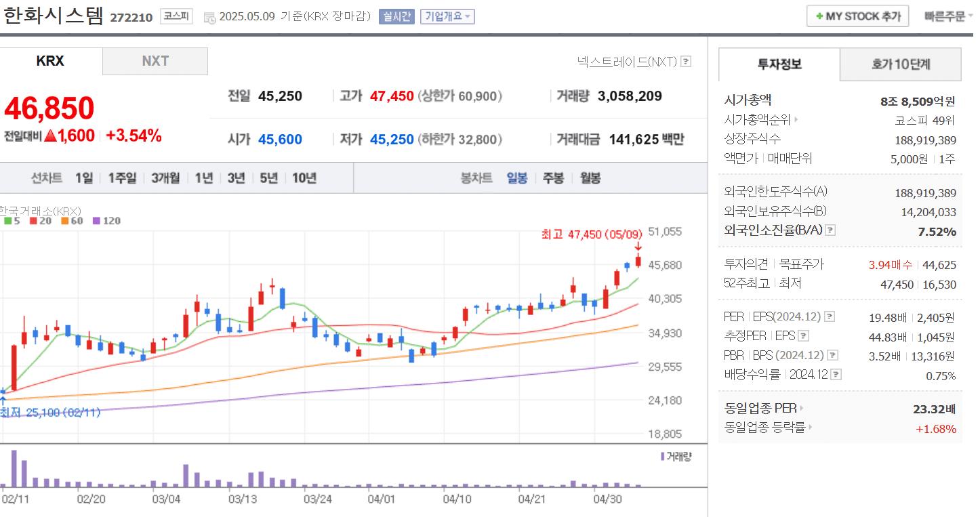Select the 주봉 candlestick chart
The image size is (980, 517).
(x=553, y=178)
